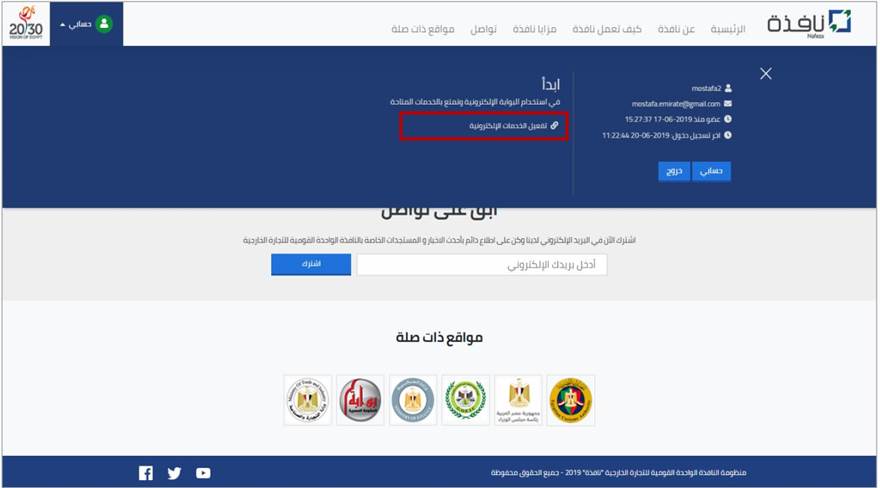Click the Egypt Vision 20/30 logo
The image size is (880, 488).
click(x=26, y=24)
